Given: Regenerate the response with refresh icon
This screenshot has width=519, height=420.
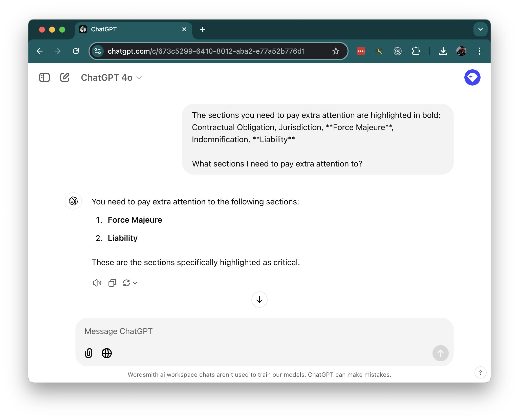Looking at the screenshot, I should (x=127, y=283).
